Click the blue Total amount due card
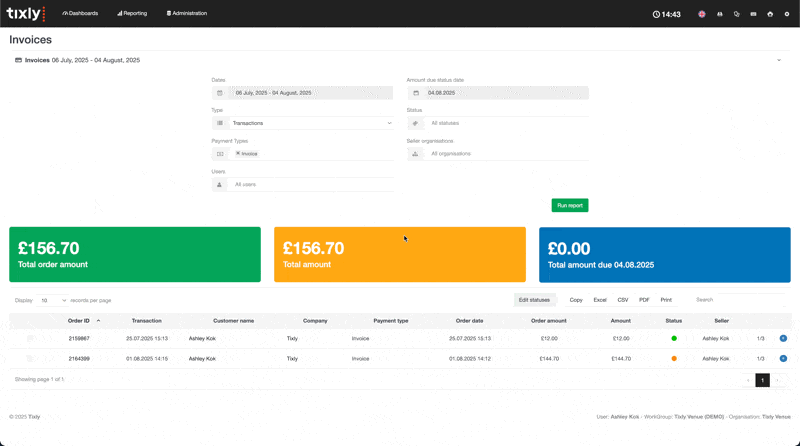The width and height of the screenshot is (800, 446). pyautogui.click(x=665, y=255)
